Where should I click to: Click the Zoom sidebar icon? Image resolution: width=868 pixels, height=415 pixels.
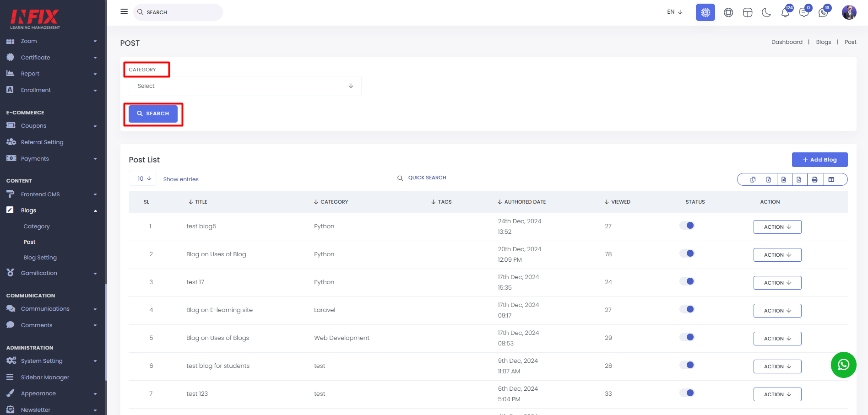point(11,41)
